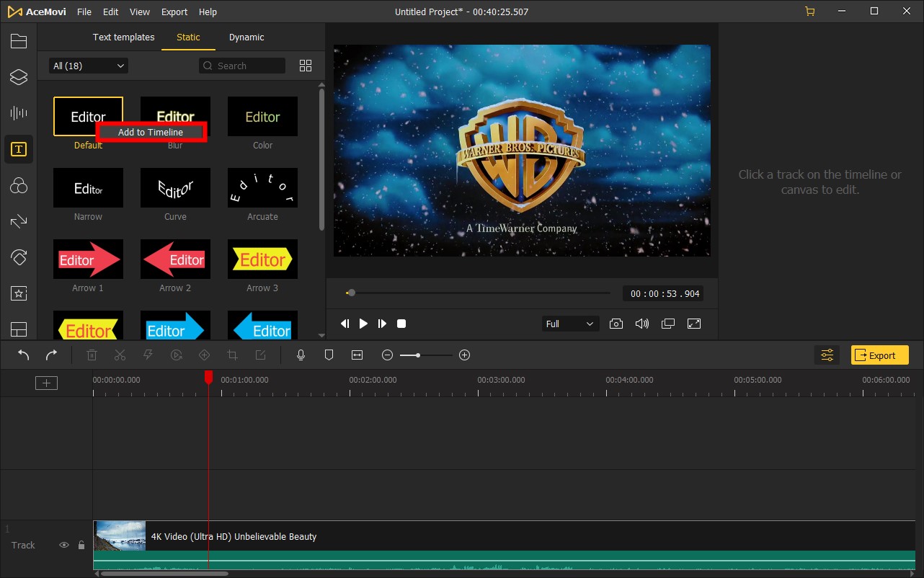Screen dimensions: 924x578
Task: Open the Export menu
Action: tap(174, 12)
